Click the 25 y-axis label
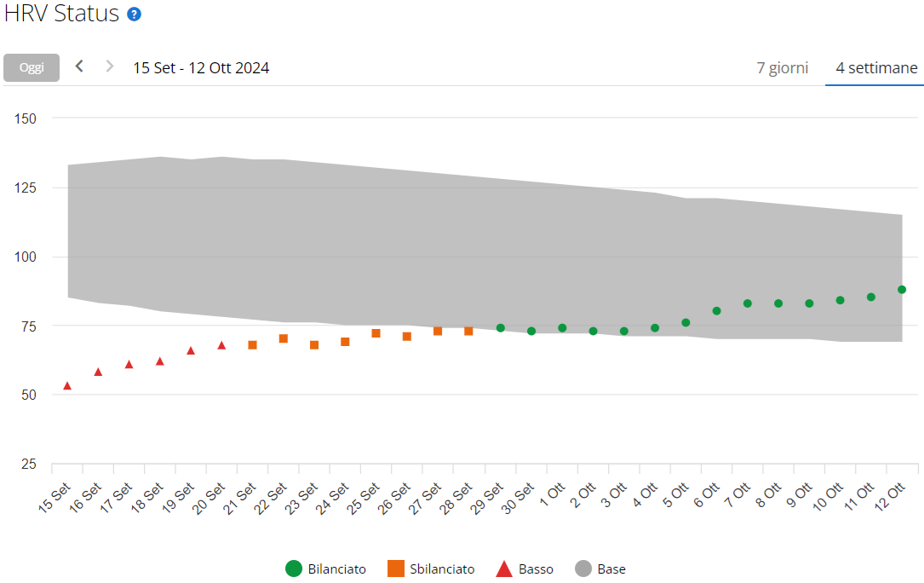This screenshot has width=924, height=583. point(29,465)
